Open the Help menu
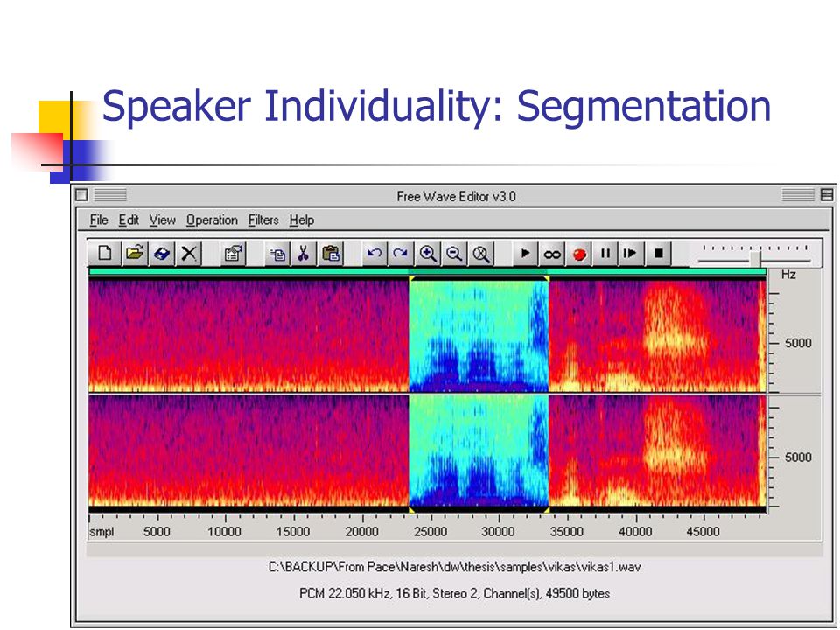 click(302, 220)
